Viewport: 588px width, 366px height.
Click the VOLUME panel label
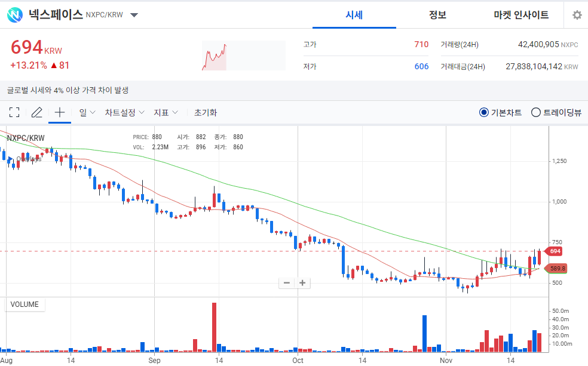24,305
